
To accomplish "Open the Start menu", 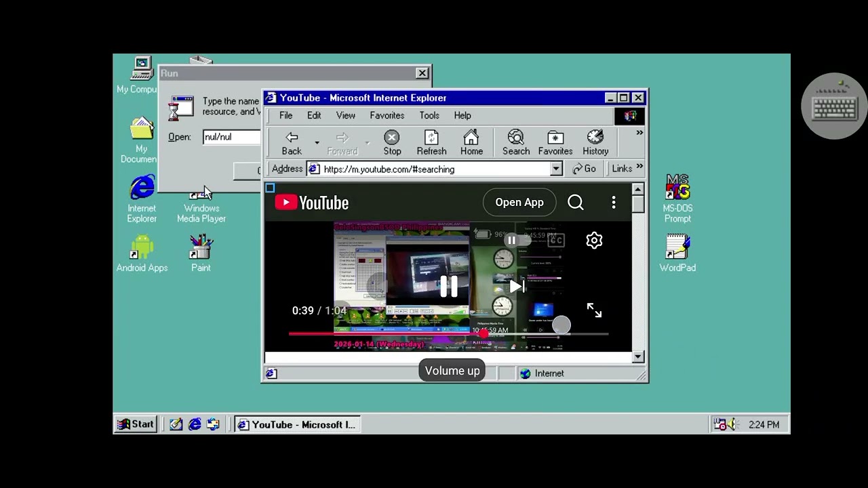I will (x=136, y=424).
